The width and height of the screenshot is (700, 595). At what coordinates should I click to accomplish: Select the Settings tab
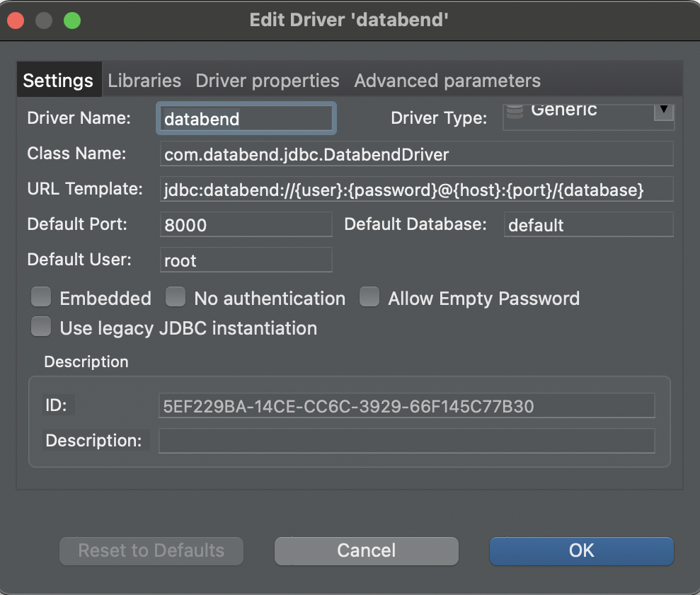(x=58, y=81)
